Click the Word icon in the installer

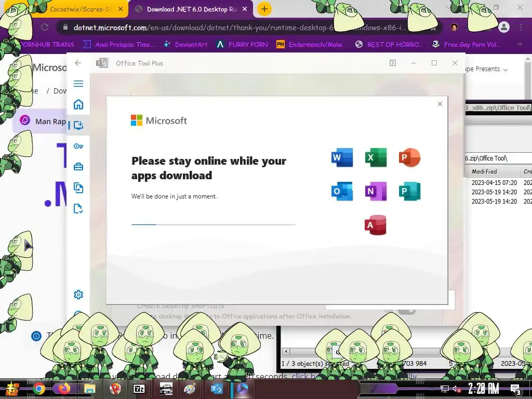[342, 157]
